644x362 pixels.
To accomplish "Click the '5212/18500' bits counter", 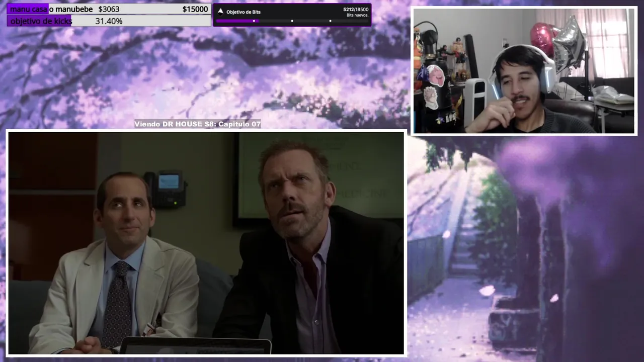I will click(x=356, y=10).
